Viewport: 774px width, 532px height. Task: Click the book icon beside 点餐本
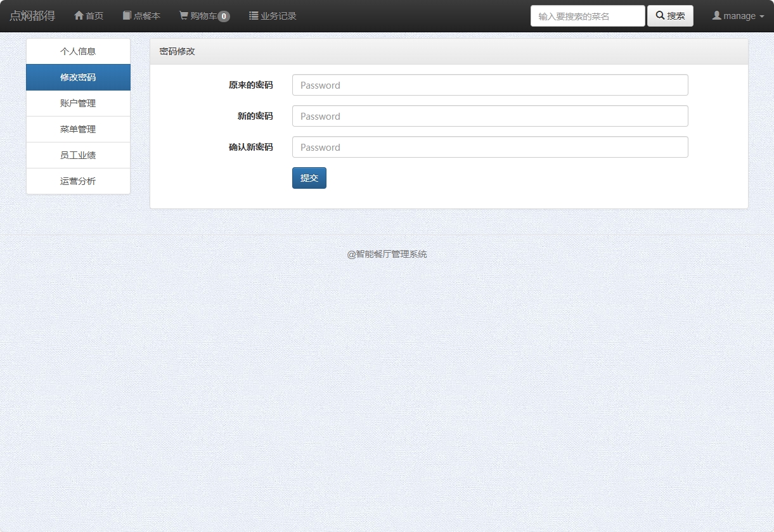[127, 16]
